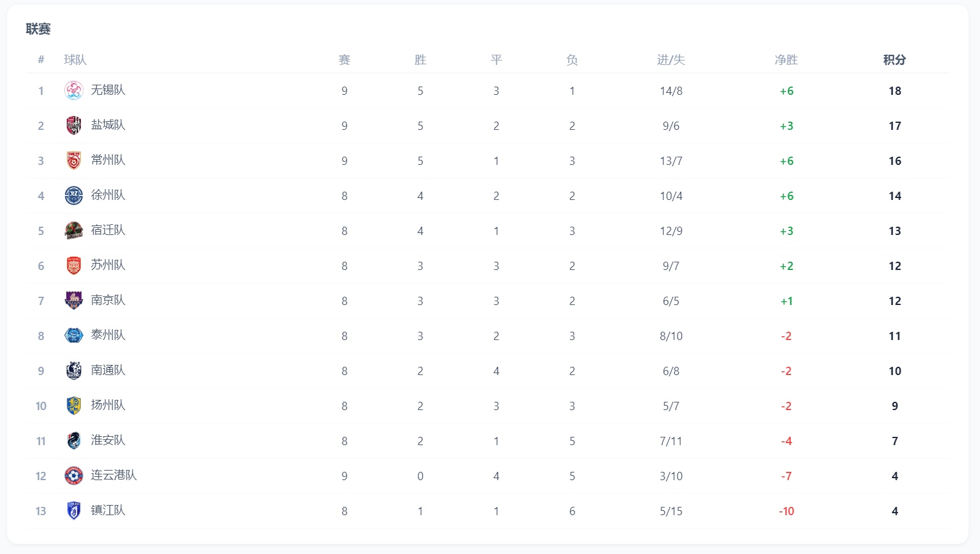Click the 连云港队 football logo

pos(74,476)
